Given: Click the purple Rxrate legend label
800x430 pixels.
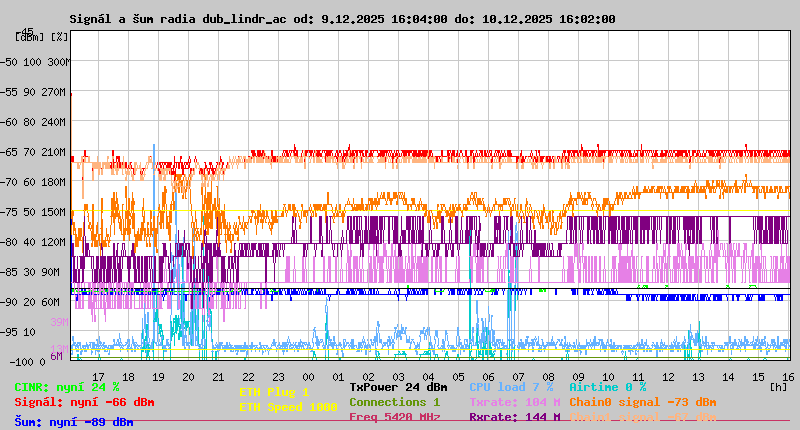Looking at the screenshot, I should tap(514, 417).
